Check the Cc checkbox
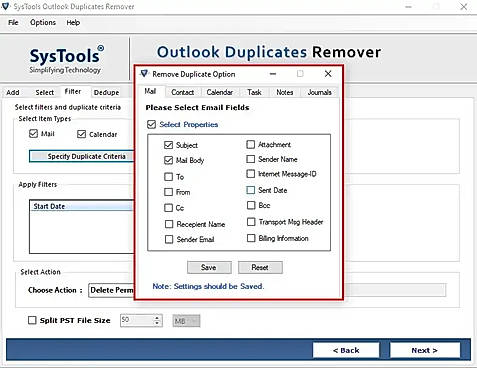Image resolution: width=477 pixels, height=368 pixels. point(169,208)
